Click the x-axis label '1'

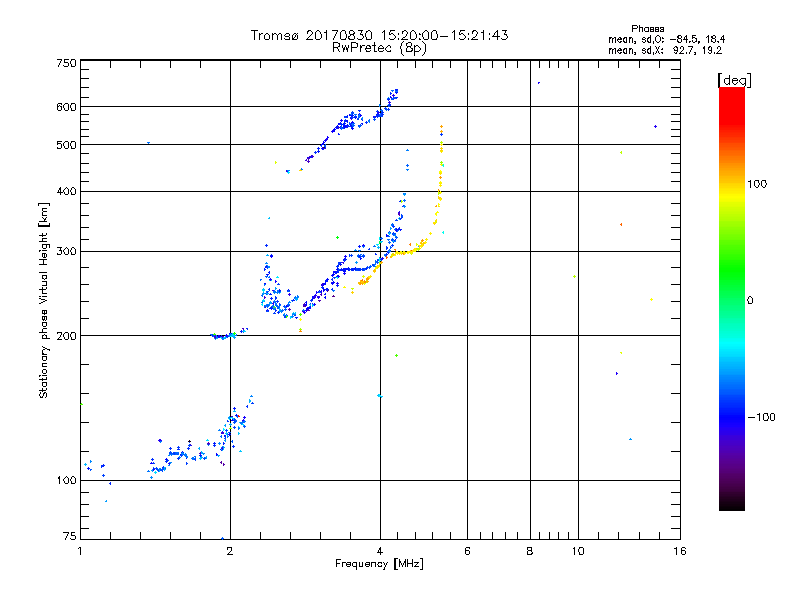click(x=80, y=551)
